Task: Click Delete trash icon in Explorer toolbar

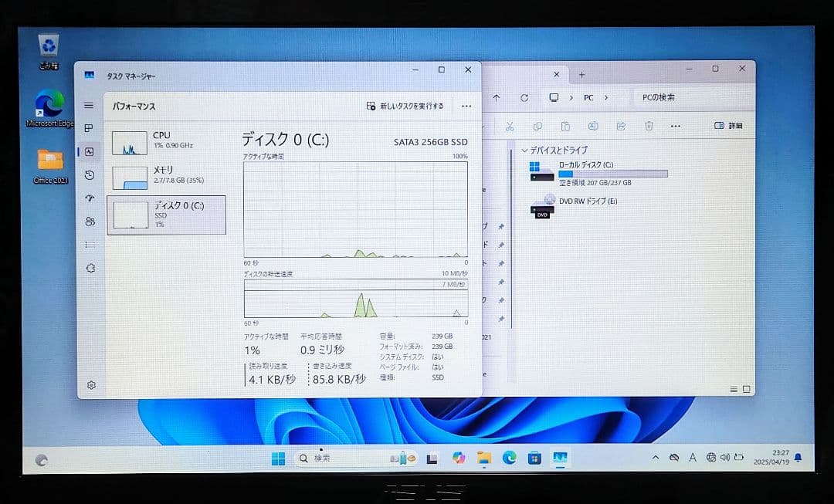Action: click(649, 126)
